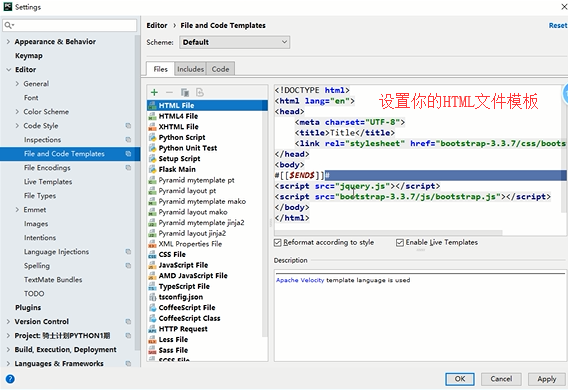The image size is (568, 390).
Task: Click the OK button
Action: tap(460, 379)
